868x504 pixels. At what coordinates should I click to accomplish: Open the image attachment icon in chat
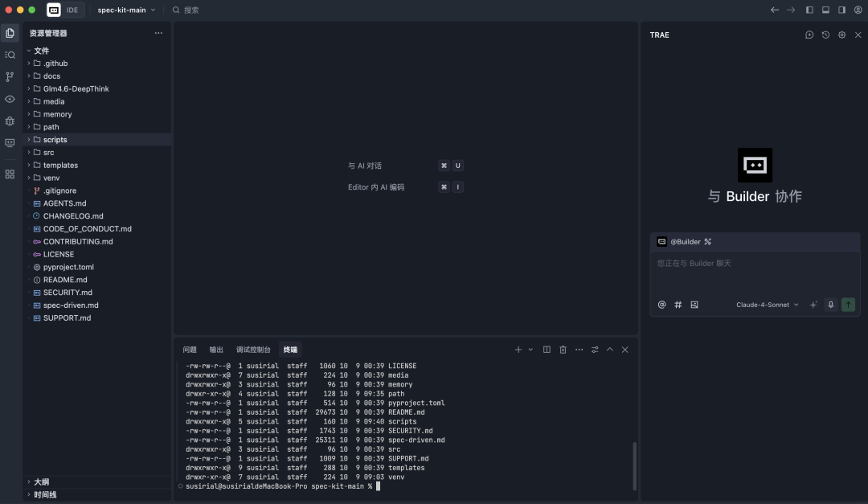694,305
